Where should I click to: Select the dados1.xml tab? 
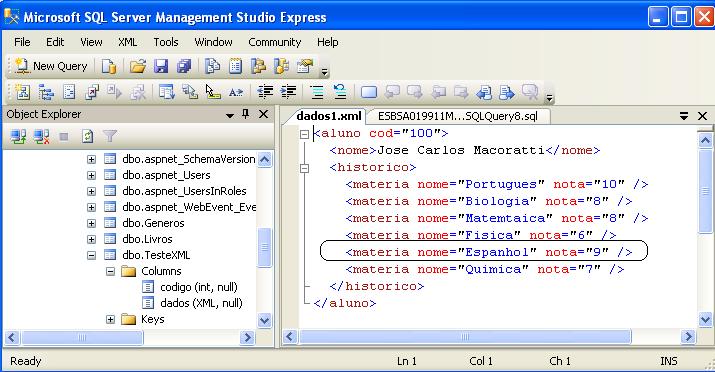[x=328, y=116]
